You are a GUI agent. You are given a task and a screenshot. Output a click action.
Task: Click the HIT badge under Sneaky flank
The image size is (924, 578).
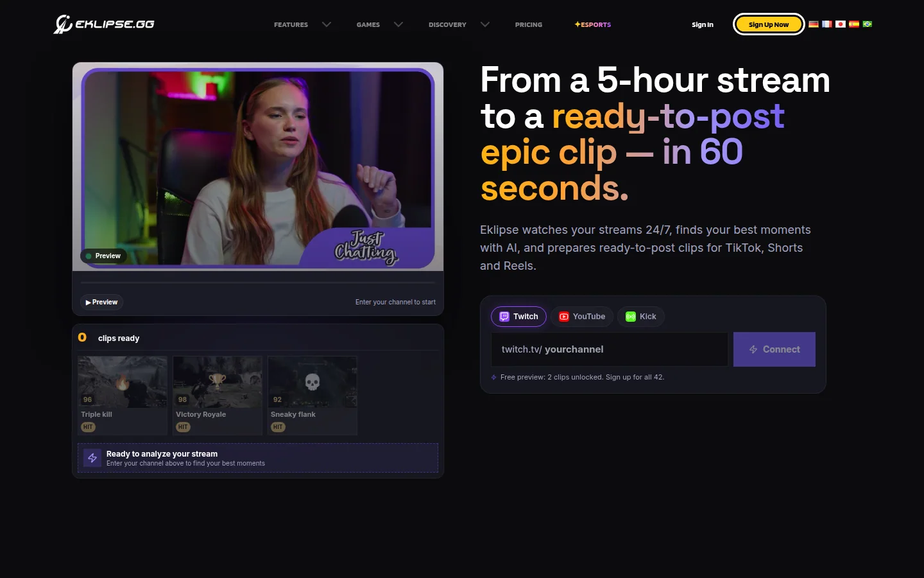[x=278, y=427]
